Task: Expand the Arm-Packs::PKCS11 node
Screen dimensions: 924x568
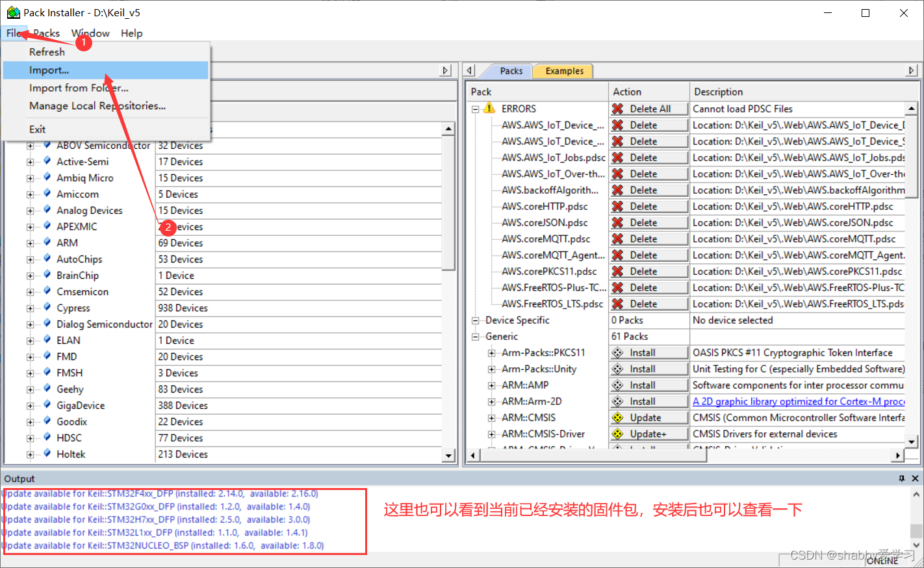Action: coord(492,353)
